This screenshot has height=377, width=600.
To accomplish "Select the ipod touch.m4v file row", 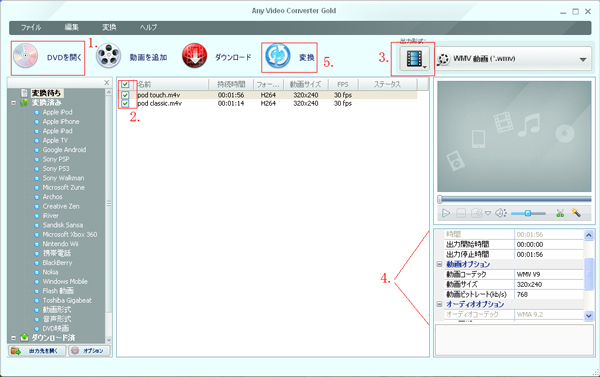I will (x=267, y=95).
